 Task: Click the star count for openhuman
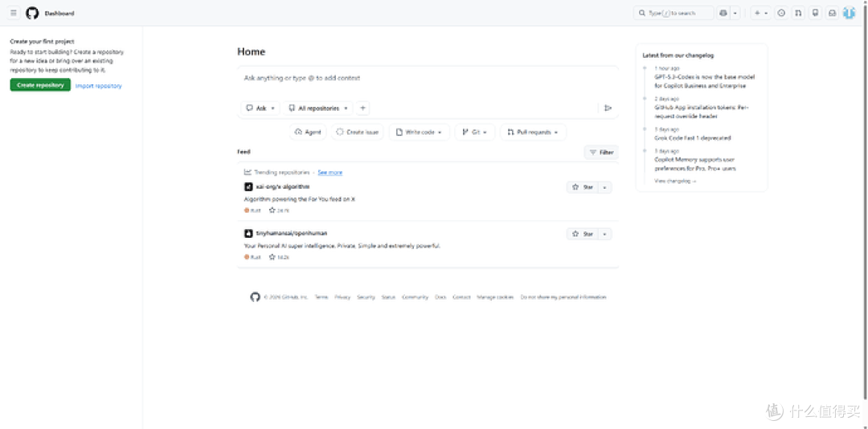click(279, 257)
